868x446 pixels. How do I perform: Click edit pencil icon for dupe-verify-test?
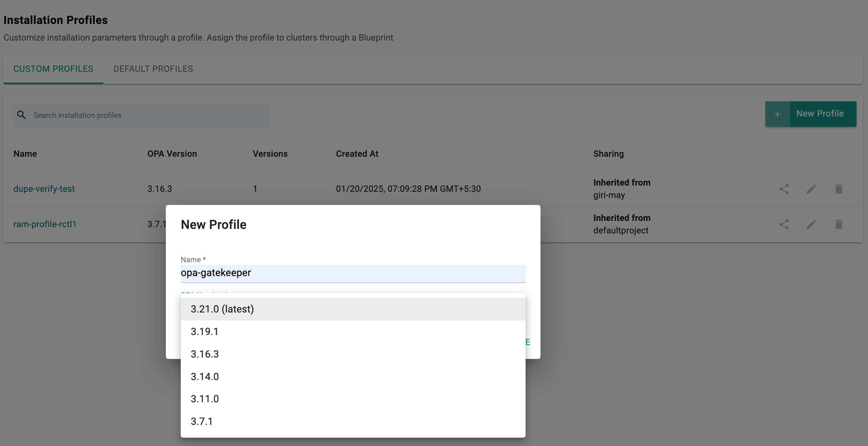(x=811, y=189)
